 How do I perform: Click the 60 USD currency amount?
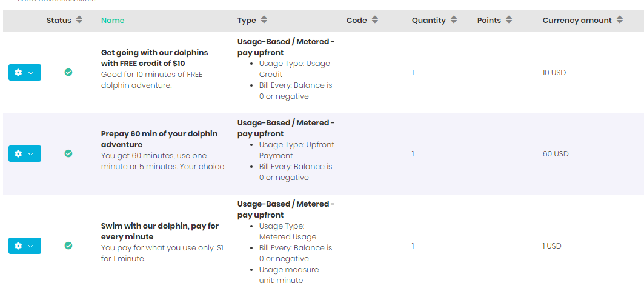[x=556, y=154]
